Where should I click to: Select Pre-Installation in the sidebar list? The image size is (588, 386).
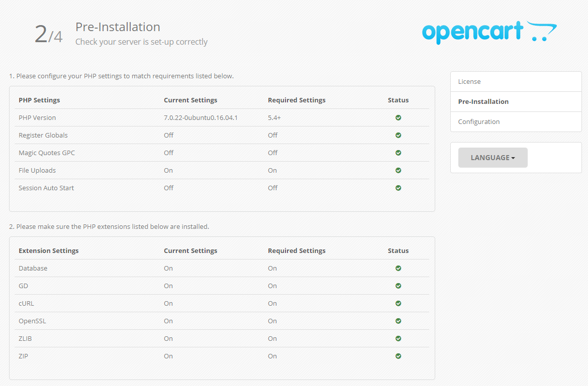point(483,101)
